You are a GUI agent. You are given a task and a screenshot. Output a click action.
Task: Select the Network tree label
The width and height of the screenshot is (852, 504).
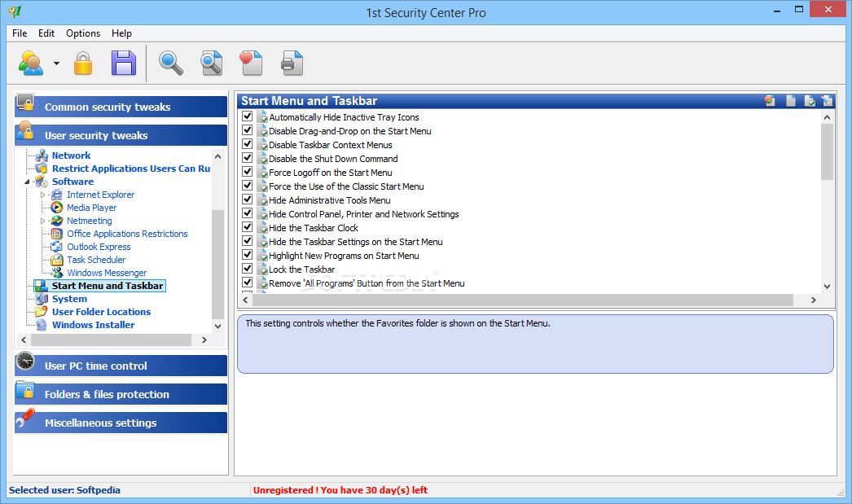pyautogui.click(x=71, y=156)
